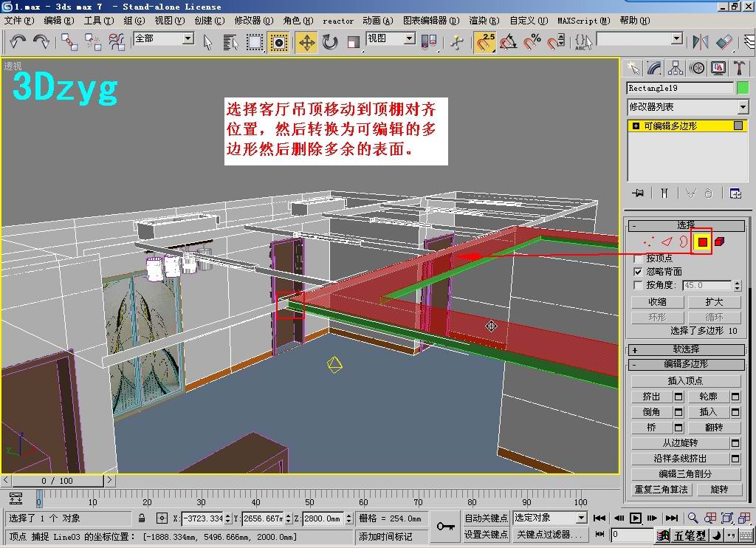The height and width of the screenshot is (548, 756).
Task: Open the 选定对象 key filter dropdown
Action: 582,518
